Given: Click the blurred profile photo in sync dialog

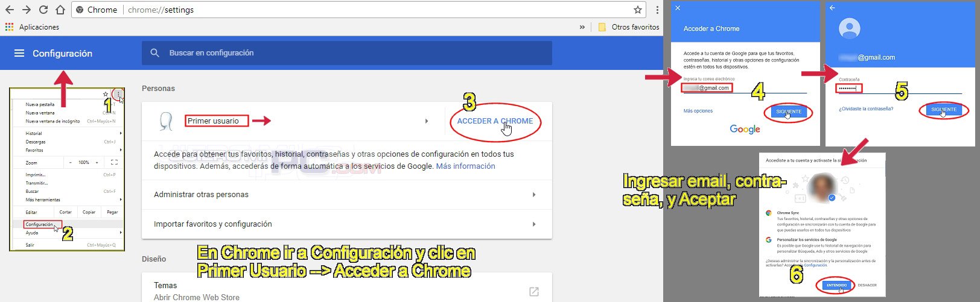Looking at the screenshot, I should tap(822, 187).
